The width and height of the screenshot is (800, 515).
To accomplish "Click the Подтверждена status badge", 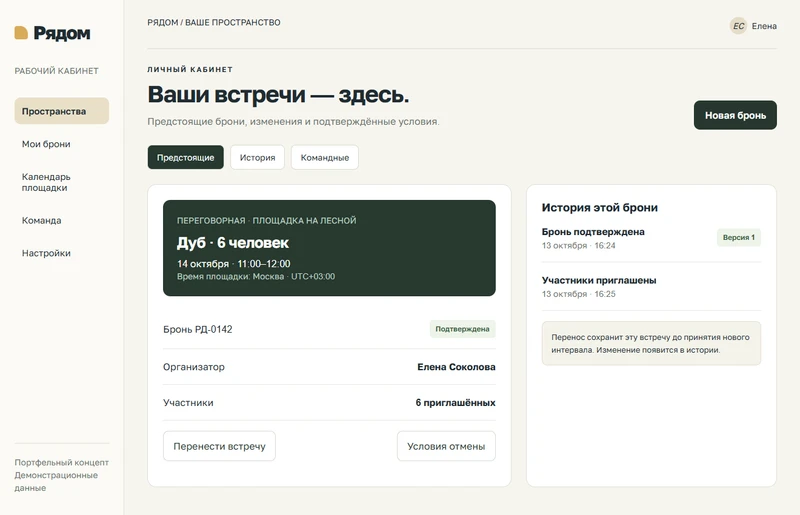I will [x=462, y=329].
